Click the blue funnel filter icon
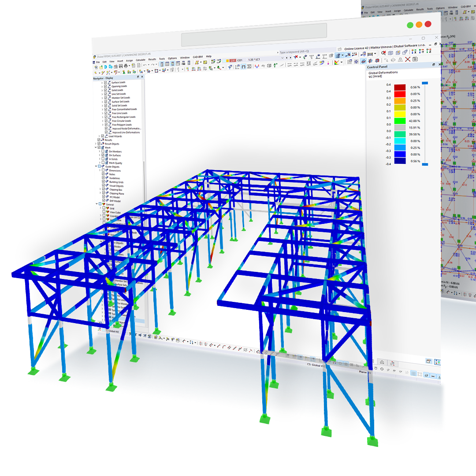Image resolution: width=476 pixels, height=476 pixels. (x=230, y=67)
